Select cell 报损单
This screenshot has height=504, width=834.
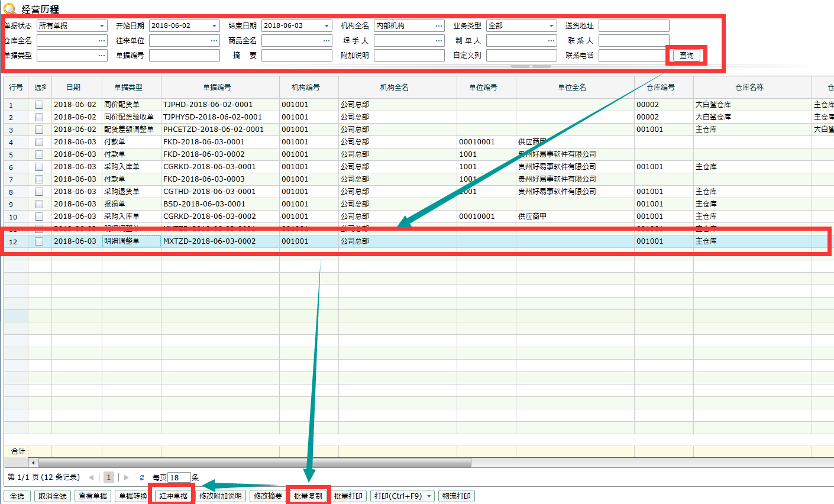click(131, 204)
